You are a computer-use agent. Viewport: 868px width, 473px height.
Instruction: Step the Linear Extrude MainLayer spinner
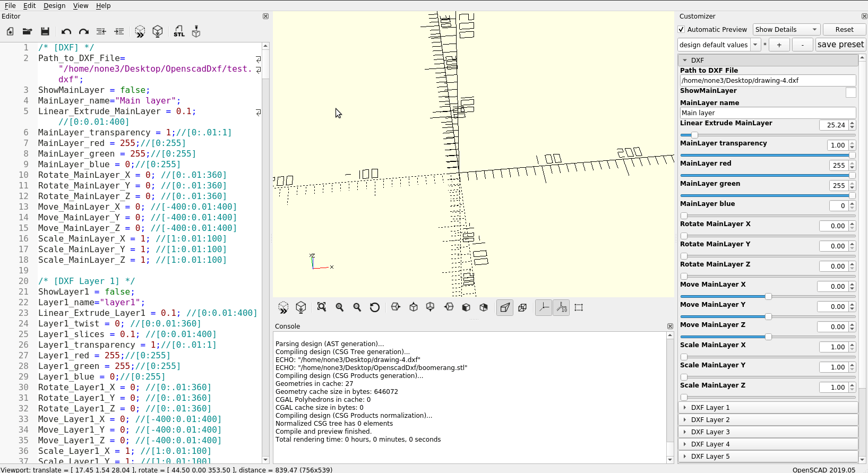(x=852, y=125)
